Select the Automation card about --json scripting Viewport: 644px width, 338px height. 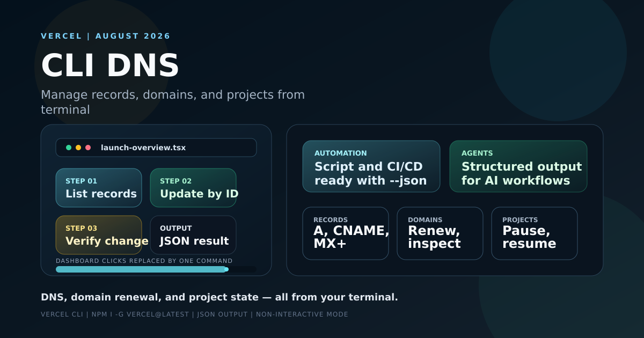[x=371, y=166]
